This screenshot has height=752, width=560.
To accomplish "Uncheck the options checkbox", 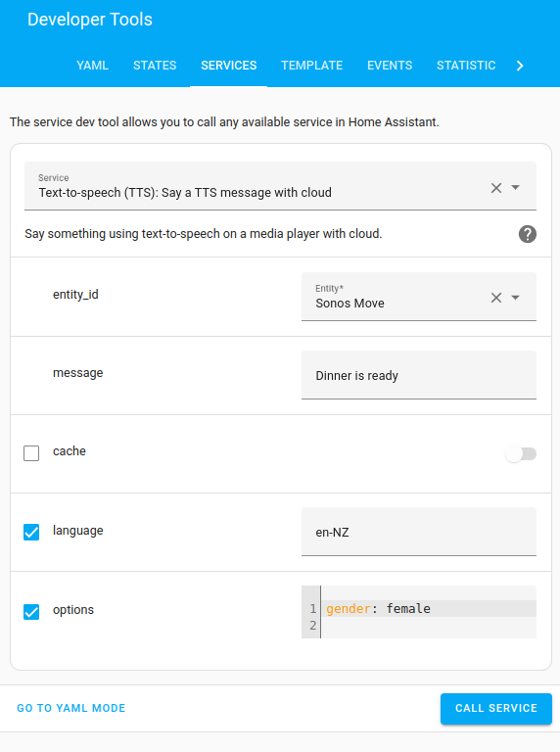I will click(31, 611).
